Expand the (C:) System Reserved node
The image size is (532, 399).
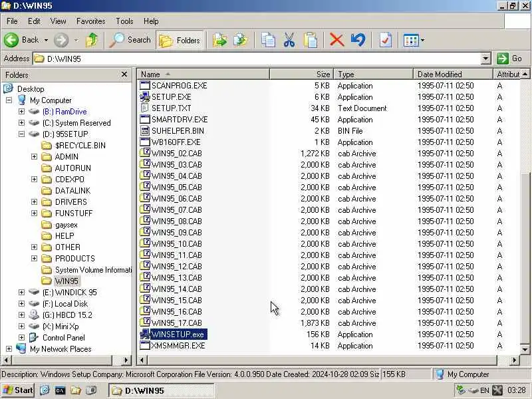pyautogui.click(x=21, y=122)
